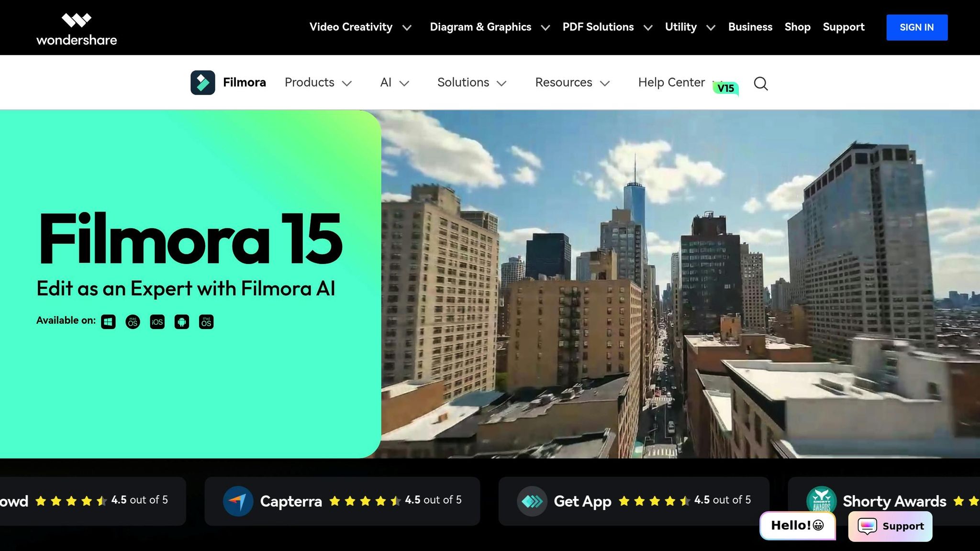
Task: Open the Filmora app icon
Action: (x=203, y=83)
